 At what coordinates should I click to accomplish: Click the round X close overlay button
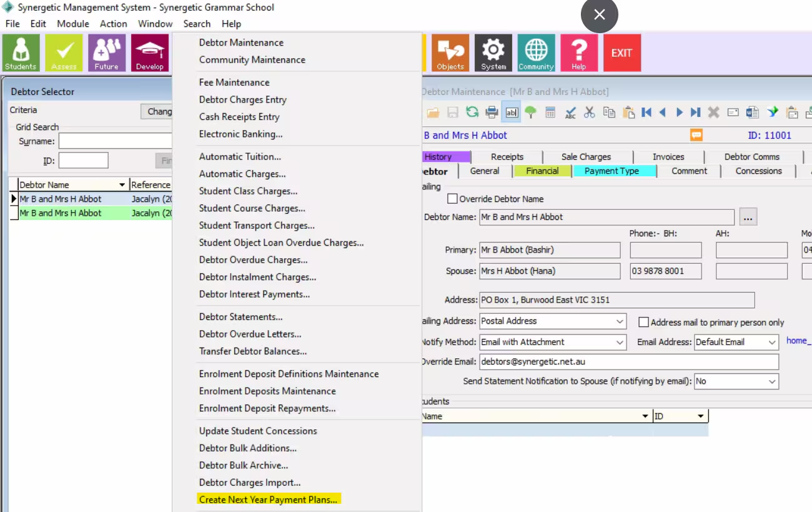pos(600,15)
